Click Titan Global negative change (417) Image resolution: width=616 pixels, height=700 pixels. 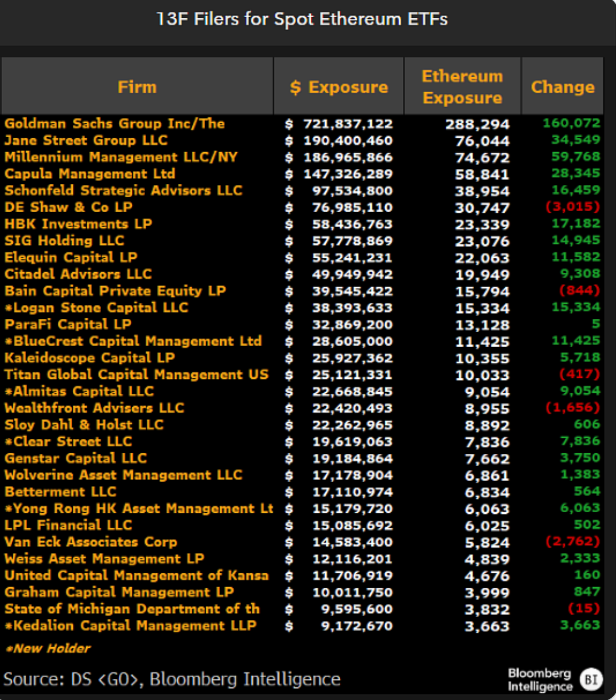(580, 373)
